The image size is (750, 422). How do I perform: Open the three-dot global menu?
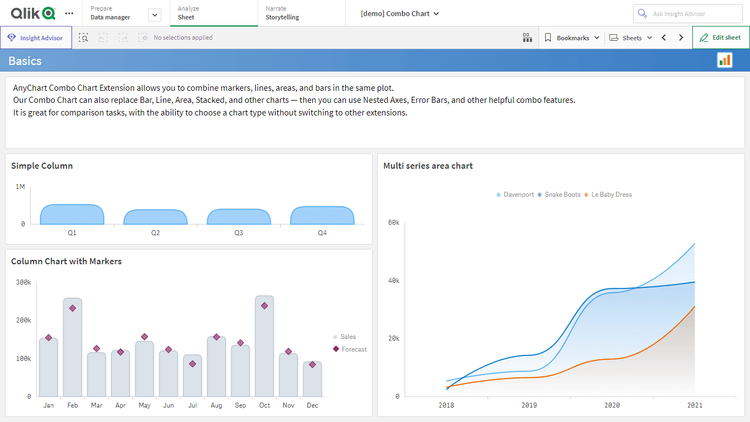(x=69, y=13)
